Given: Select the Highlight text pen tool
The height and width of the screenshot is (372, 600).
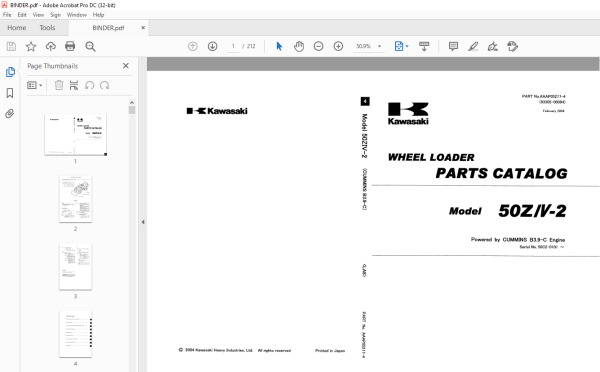Looking at the screenshot, I should pyautogui.click(x=473, y=47).
